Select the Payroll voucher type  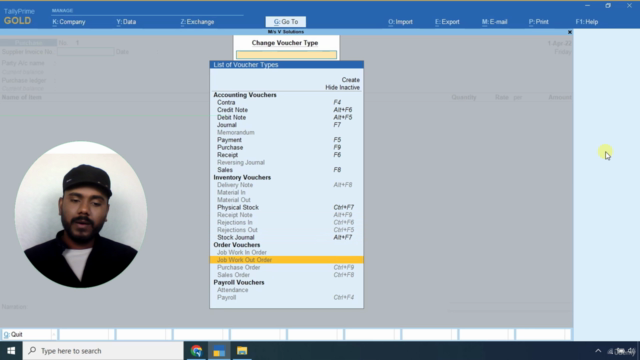[286, 297]
